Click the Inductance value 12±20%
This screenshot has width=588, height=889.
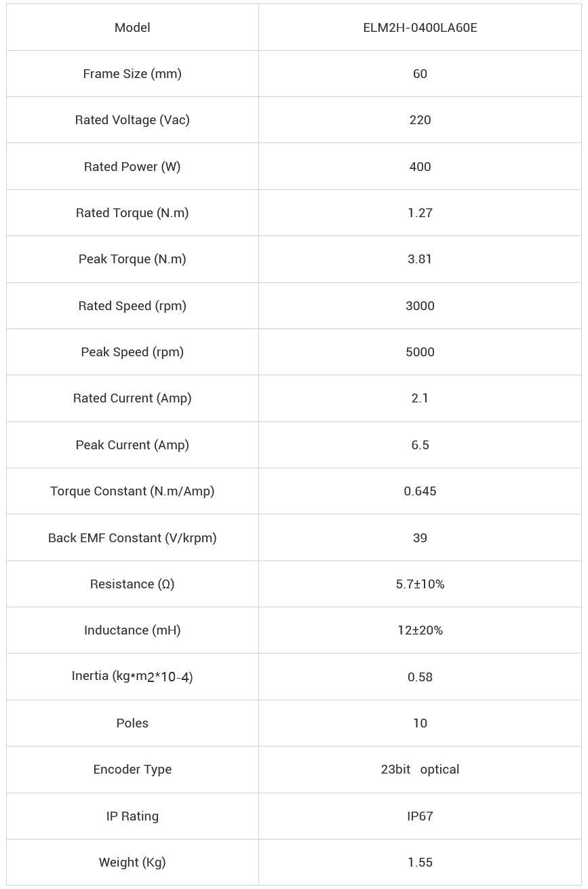[x=420, y=630]
